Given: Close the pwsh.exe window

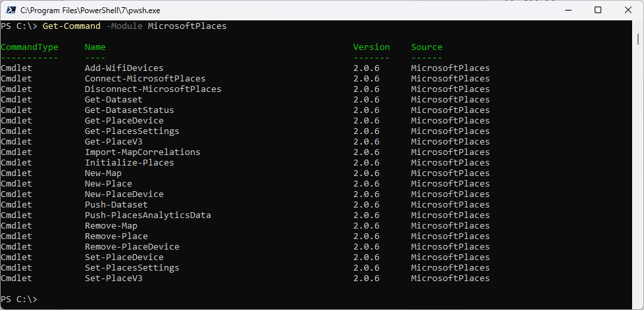Looking at the screenshot, I should click(x=628, y=11).
